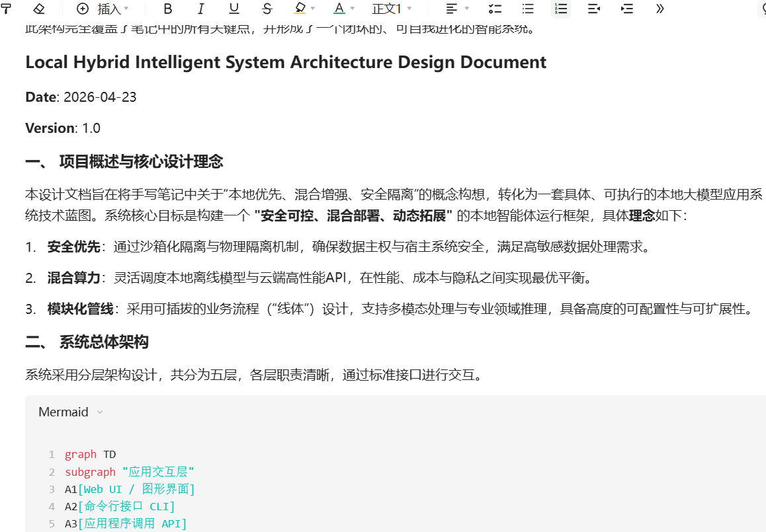766x532 pixels.
Task: Click code line A2[命令行接口 CLI]
Action: pos(120,507)
